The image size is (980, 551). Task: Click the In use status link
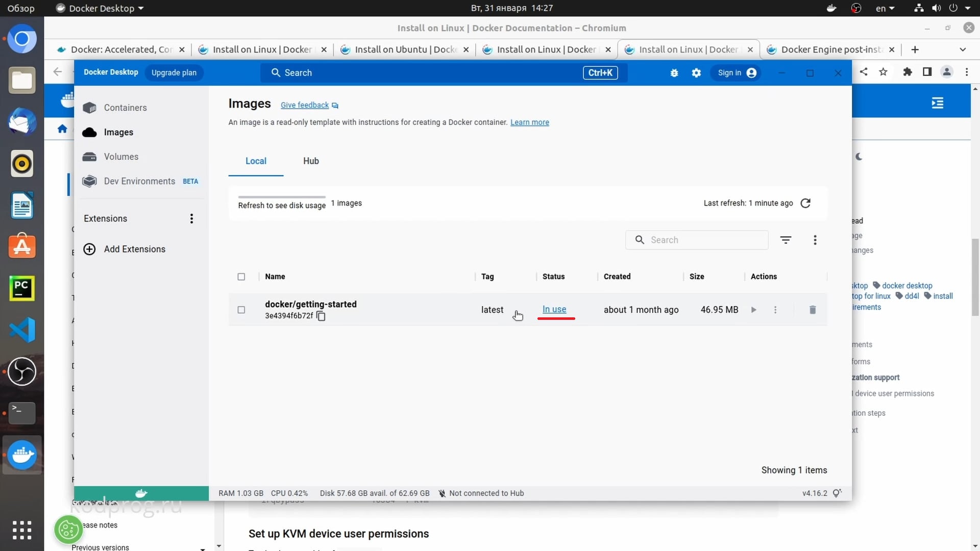[554, 309]
